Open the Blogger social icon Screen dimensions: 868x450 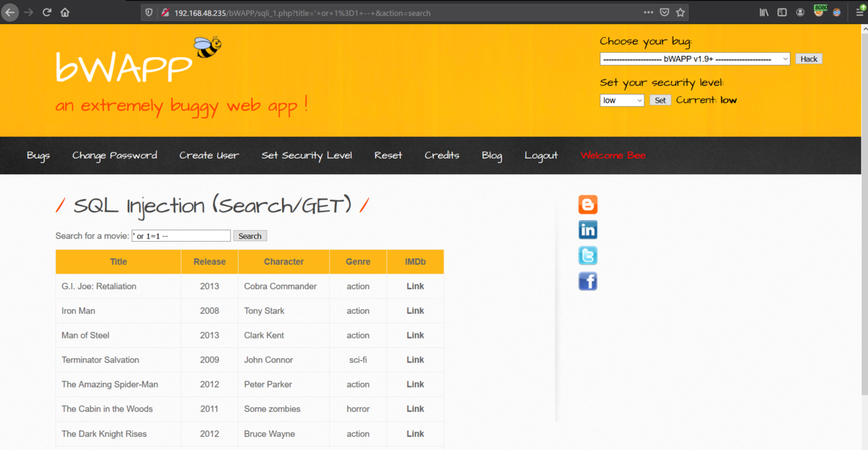588,205
